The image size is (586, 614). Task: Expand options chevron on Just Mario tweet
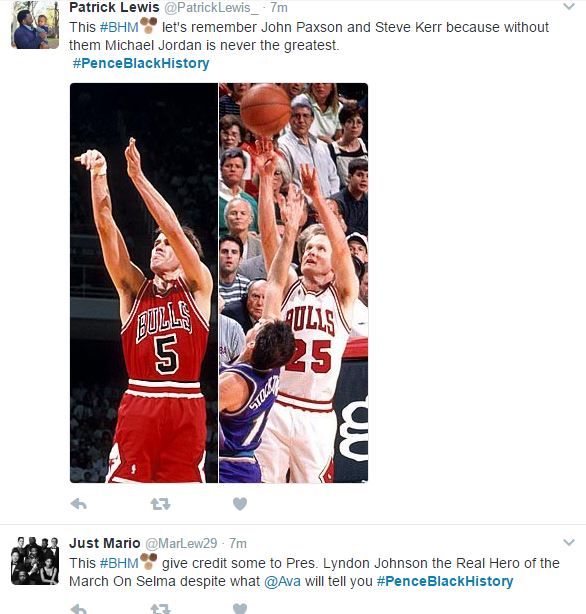click(569, 542)
